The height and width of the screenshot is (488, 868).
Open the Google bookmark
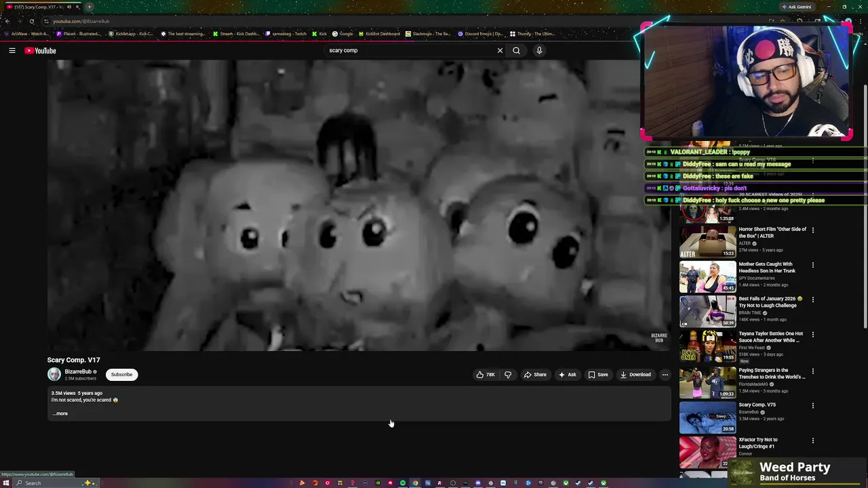(x=342, y=34)
